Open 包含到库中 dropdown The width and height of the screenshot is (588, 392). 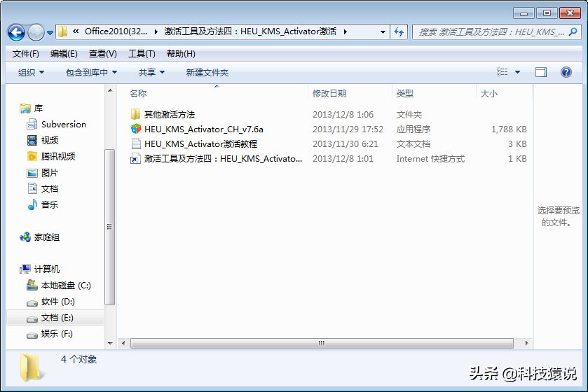[x=92, y=72]
